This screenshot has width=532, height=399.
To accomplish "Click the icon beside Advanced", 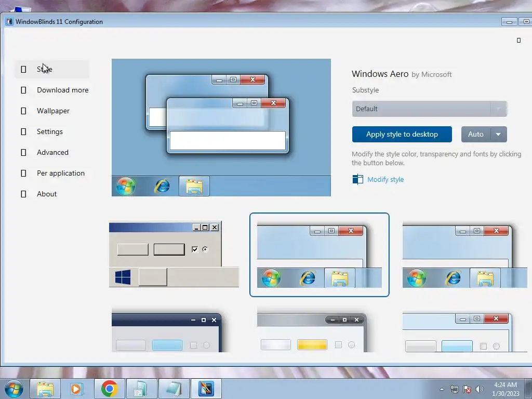I will (23, 153).
